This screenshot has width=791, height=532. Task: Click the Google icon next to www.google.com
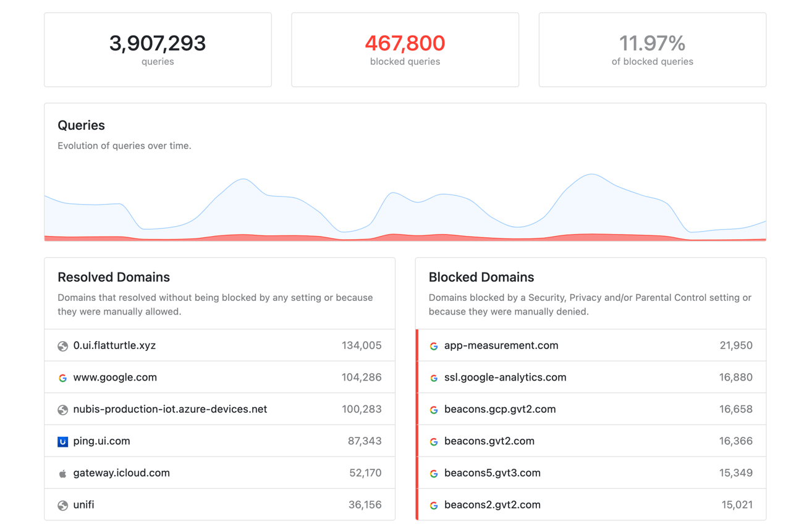tap(62, 378)
